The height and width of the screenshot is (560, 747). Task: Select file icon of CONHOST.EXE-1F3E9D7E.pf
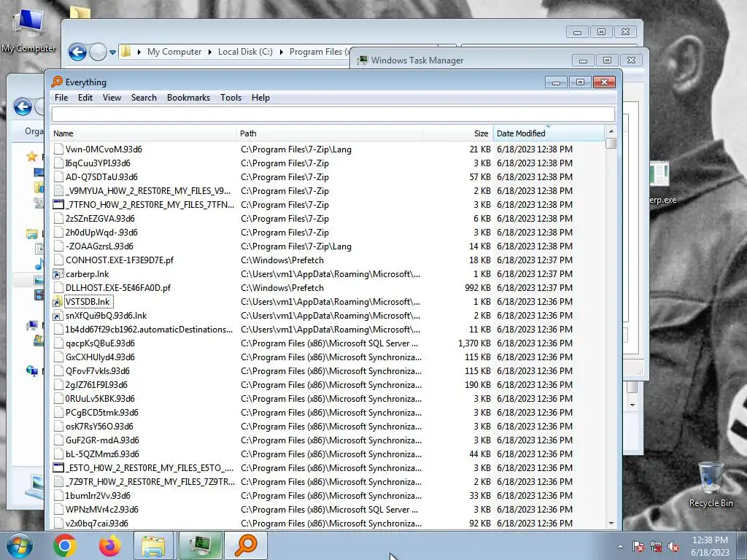(58, 260)
